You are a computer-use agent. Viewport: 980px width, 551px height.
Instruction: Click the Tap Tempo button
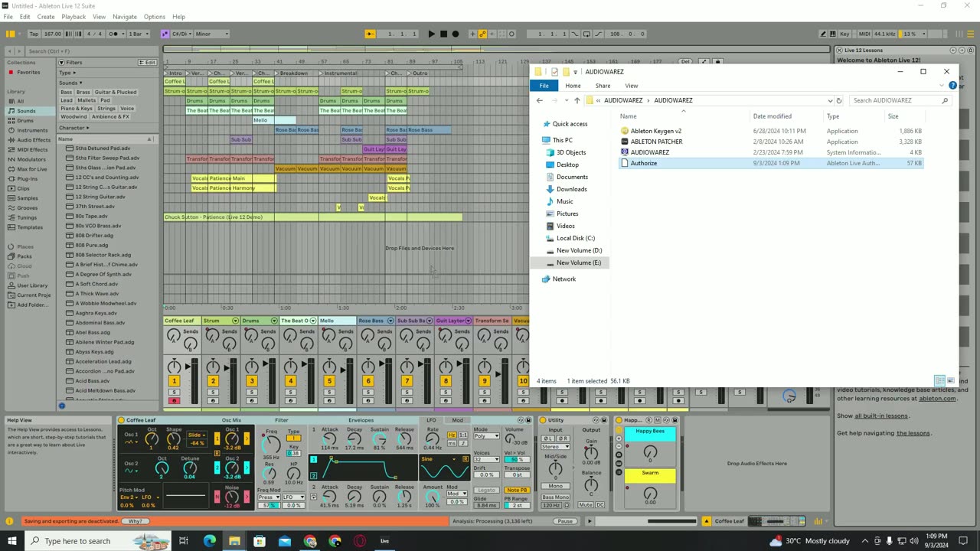point(34,34)
